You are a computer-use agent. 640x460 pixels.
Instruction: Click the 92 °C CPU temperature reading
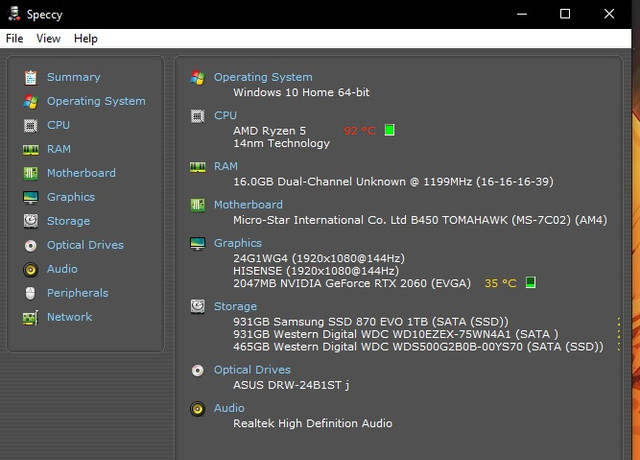coord(359,131)
